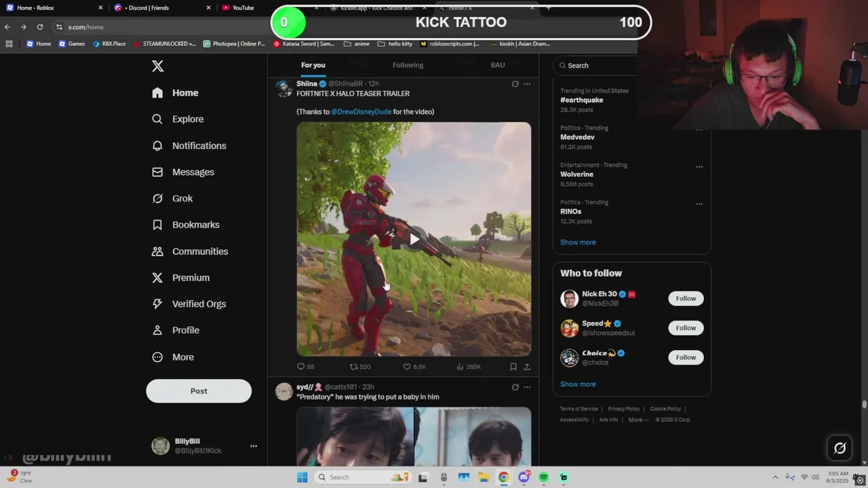The width and height of the screenshot is (868, 488).
Task: Open the anime bookmarks folder
Action: (x=357, y=43)
